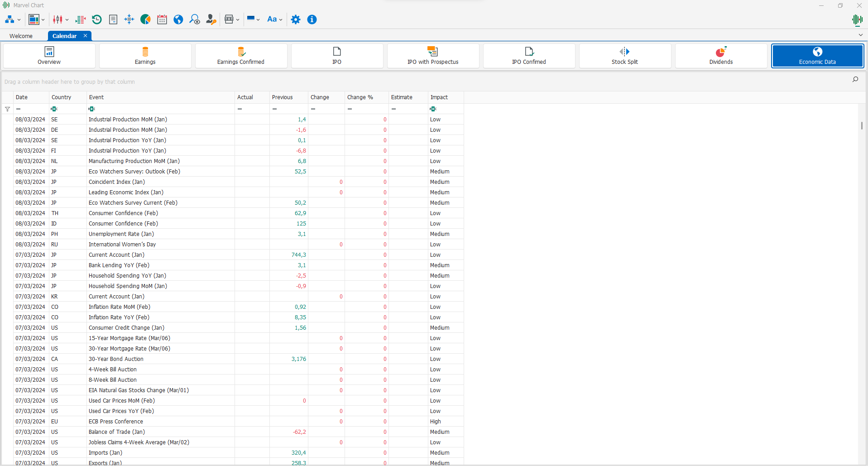The width and height of the screenshot is (868, 466).
Task: Click the Impact filter operator icon
Action: [433, 109]
